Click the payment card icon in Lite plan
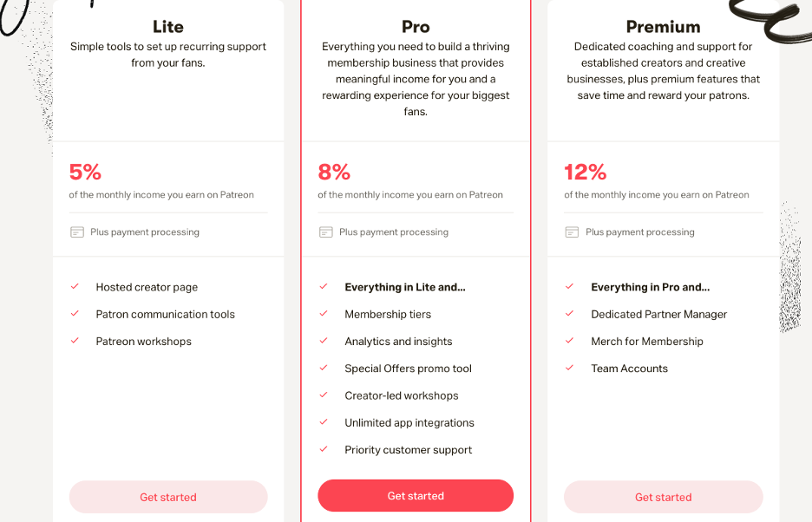 [76, 232]
